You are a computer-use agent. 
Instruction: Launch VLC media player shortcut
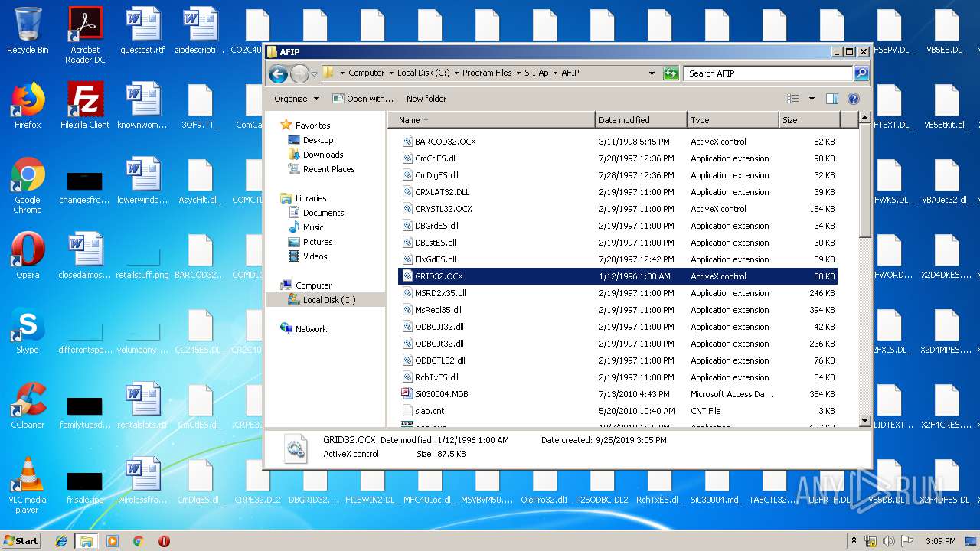tap(28, 486)
